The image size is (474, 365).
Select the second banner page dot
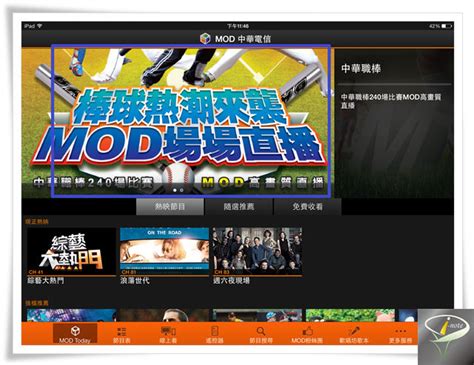tap(182, 190)
